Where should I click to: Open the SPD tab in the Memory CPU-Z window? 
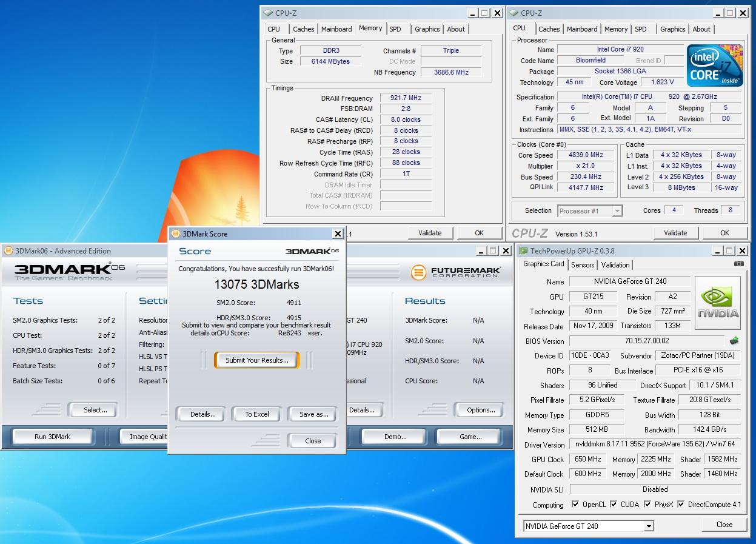point(395,29)
